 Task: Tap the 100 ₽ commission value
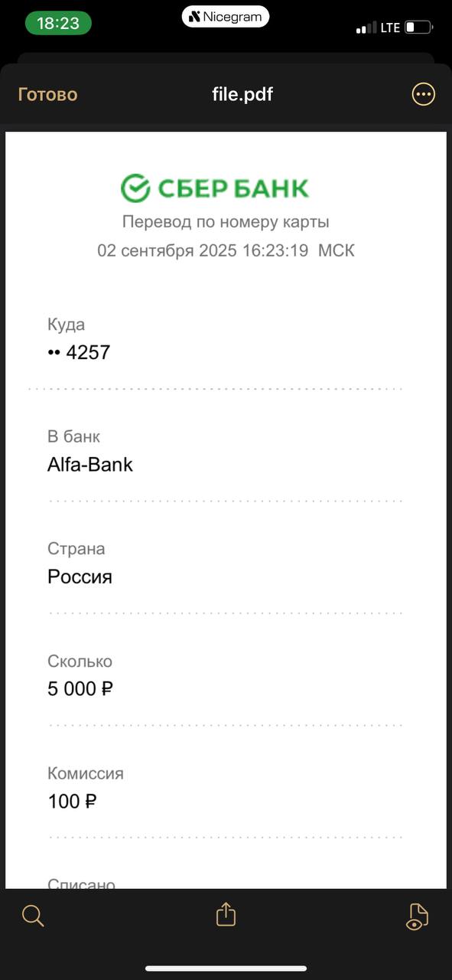pyautogui.click(x=72, y=801)
